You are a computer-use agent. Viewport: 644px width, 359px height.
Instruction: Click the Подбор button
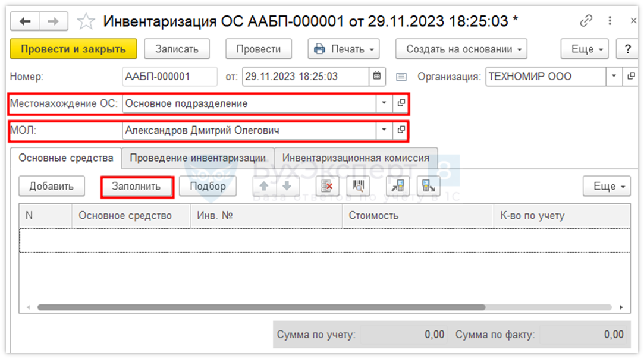pos(208,186)
